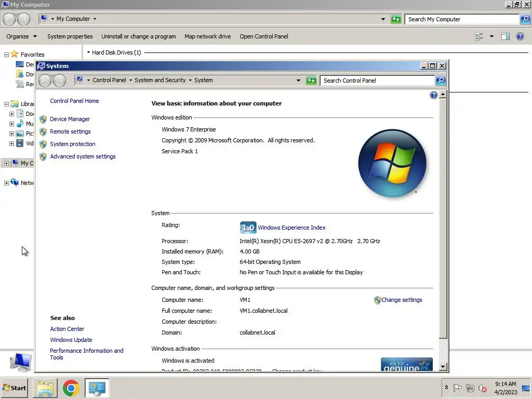Click scroll down arrow in System window
The width and height of the screenshot is (532, 399).
(443, 367)
